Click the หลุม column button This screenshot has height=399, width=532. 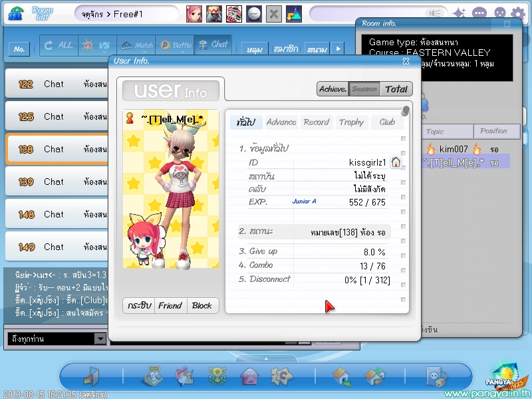point(255,49)
